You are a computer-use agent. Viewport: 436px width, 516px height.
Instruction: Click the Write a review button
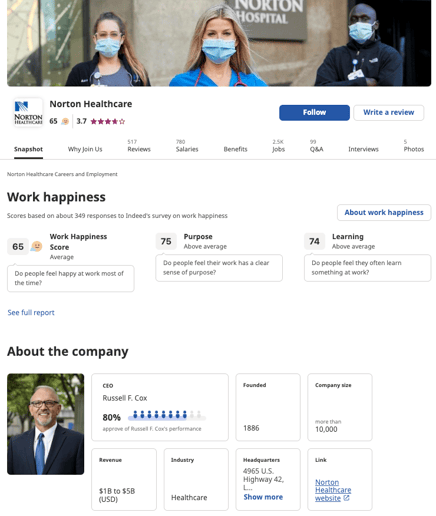389,113
